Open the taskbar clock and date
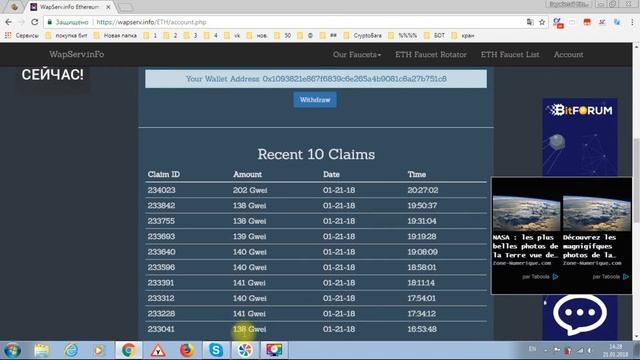The image size is (640, 360). click(616, 351)
